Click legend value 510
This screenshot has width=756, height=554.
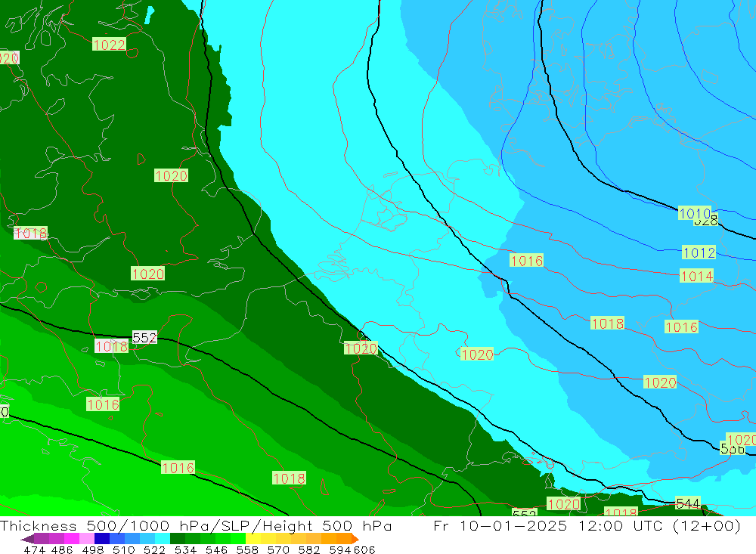point(123,549)
